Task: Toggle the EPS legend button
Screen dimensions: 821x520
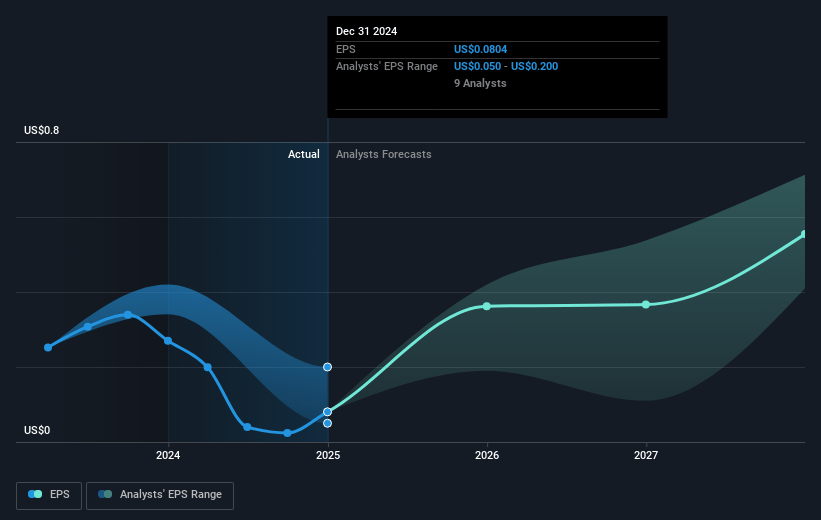Action: [49, 495]
